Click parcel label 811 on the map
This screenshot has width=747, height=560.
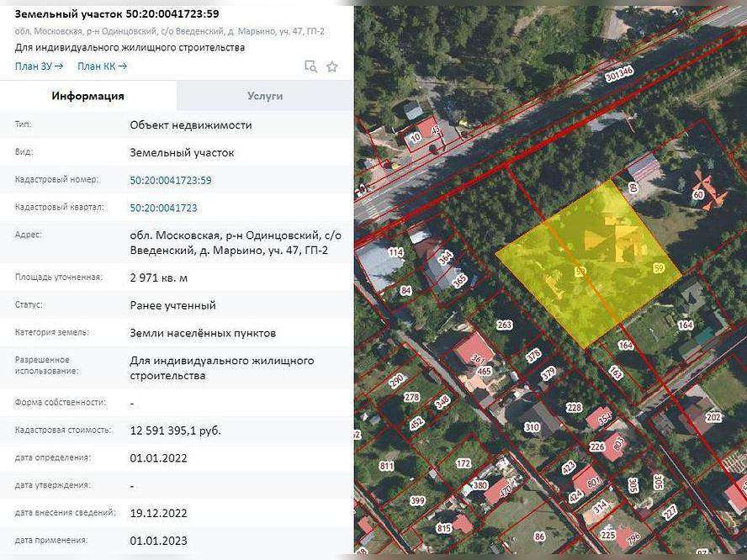click(387, 466)
